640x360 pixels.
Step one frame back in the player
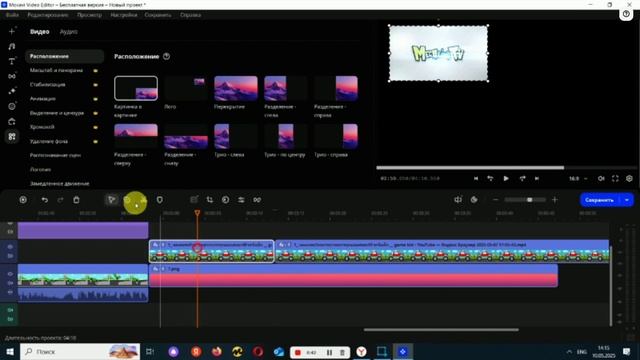(x=490, y=178)
